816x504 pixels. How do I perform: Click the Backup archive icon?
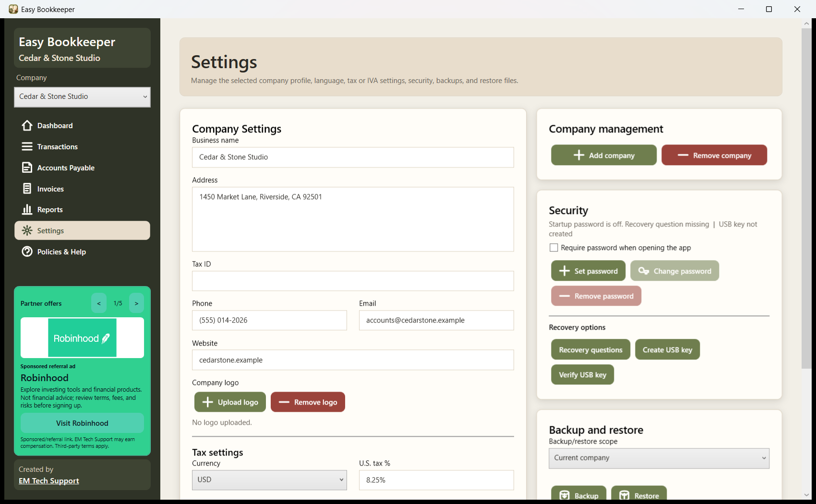coord(564,495)
